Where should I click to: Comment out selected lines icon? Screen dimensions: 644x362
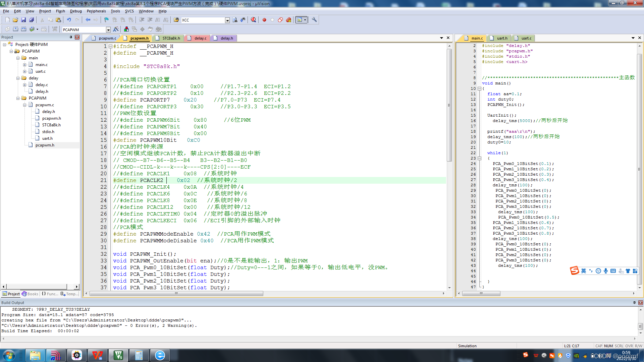coord(158,20)
